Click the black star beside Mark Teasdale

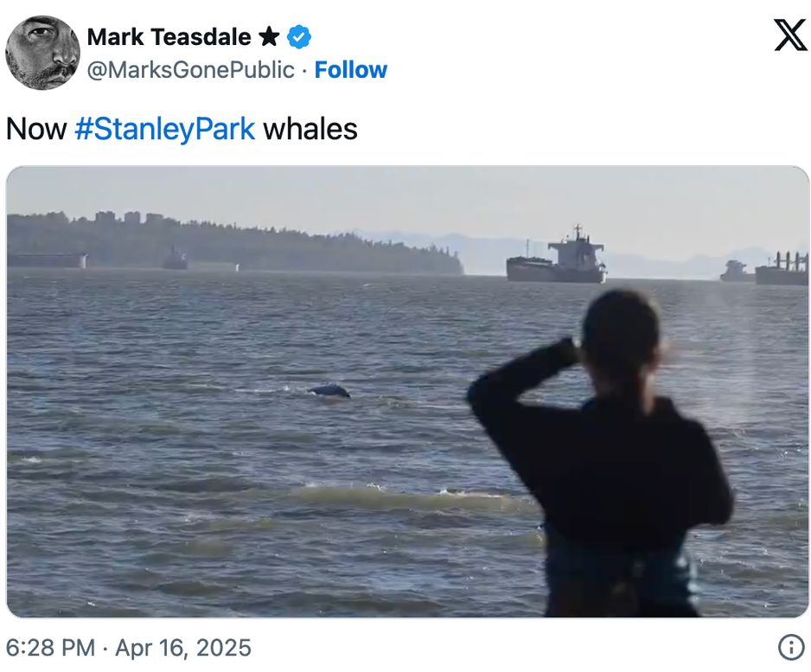269,37
